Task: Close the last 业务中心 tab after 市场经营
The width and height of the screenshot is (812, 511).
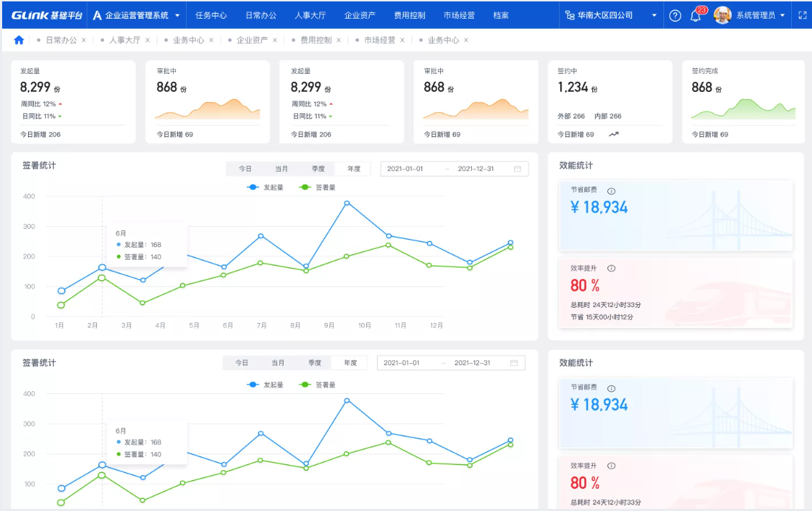Action: [x=466, y=40]
